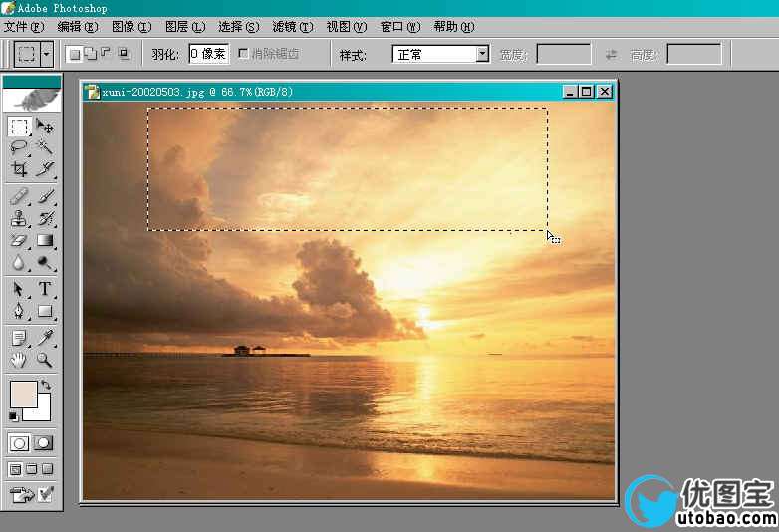Click the foreground color swatch

(x=23, y=395)
